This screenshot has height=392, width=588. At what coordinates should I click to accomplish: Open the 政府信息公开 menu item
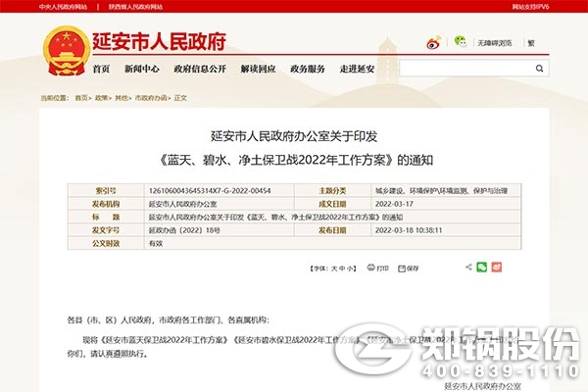[200, 70]
